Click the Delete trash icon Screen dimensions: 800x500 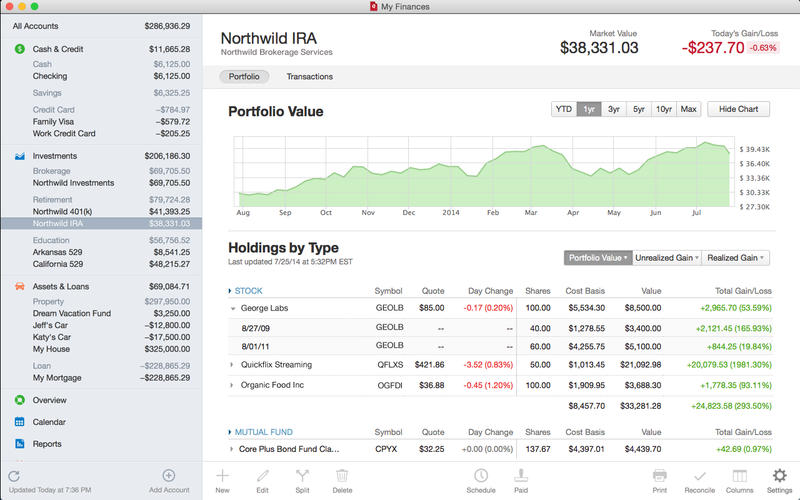point(342,477)
